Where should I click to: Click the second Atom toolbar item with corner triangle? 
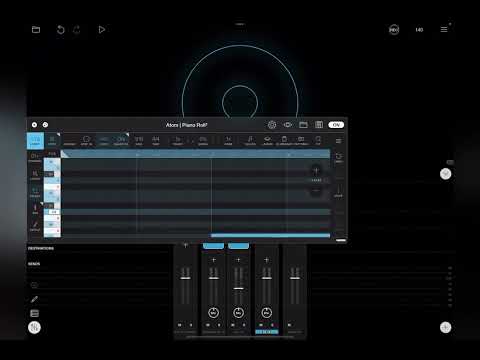[52, 141]
